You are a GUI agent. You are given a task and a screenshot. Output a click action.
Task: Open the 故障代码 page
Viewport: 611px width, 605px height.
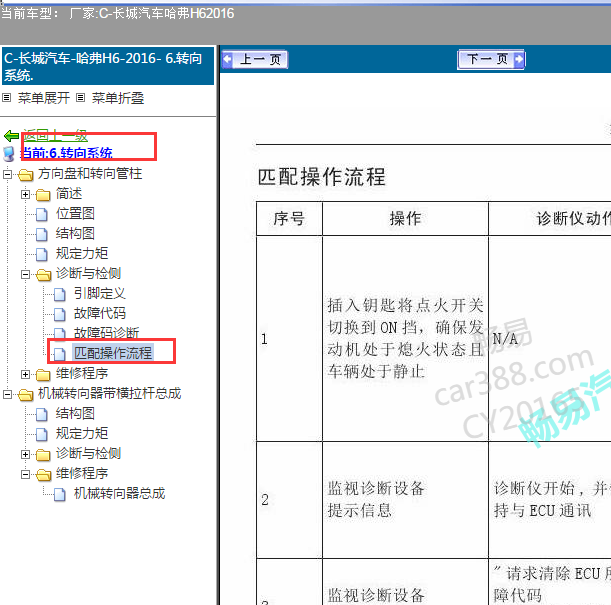click(100, 314)
